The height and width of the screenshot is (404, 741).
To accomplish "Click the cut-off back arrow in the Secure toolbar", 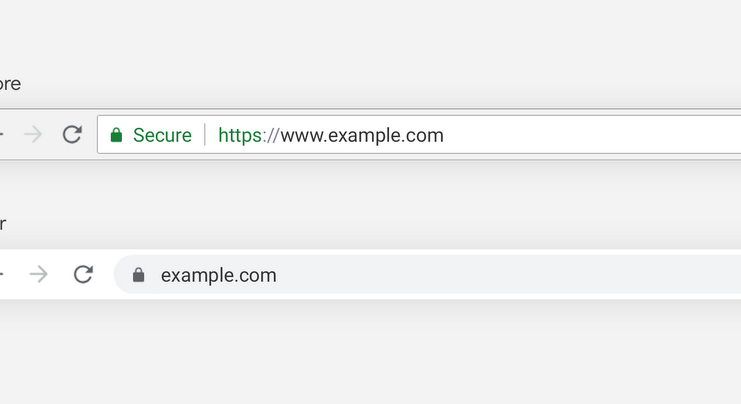I will click(x=2, y=134).
